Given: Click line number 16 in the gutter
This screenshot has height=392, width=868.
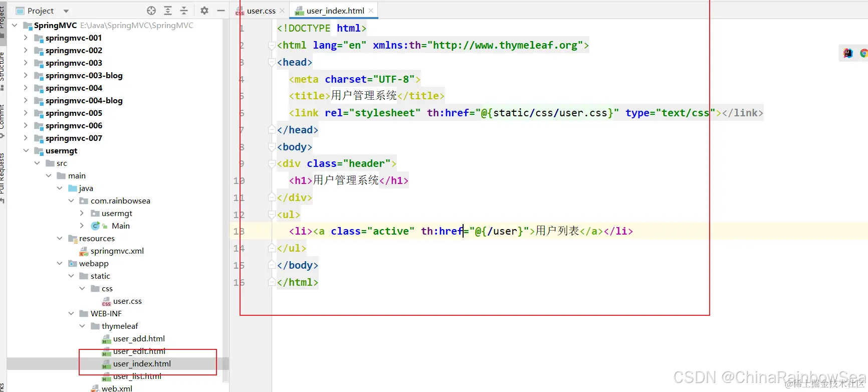Looking at the screenshot, I should pyautogui.click(x=239, y=282).
